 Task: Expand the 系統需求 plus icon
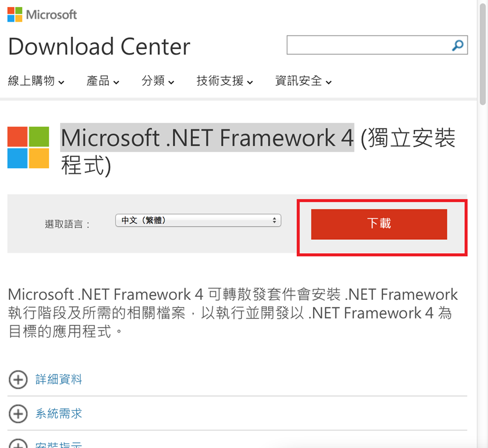point(18,414)
